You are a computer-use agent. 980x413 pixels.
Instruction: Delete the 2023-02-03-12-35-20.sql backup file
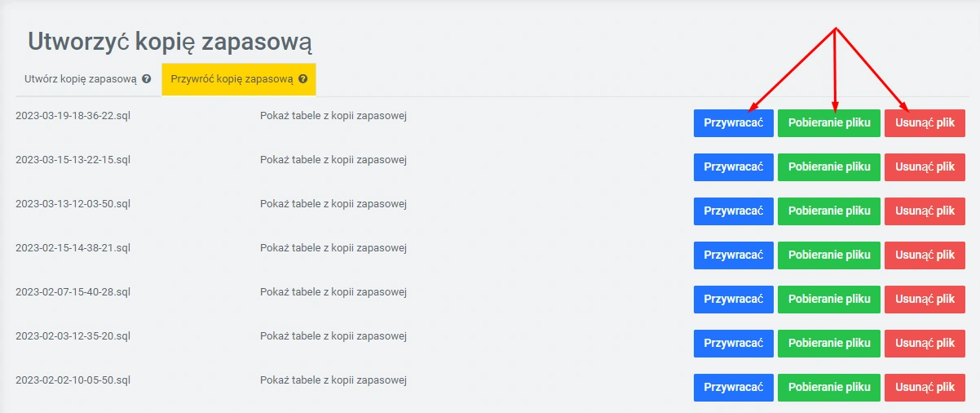pos(925,344)
